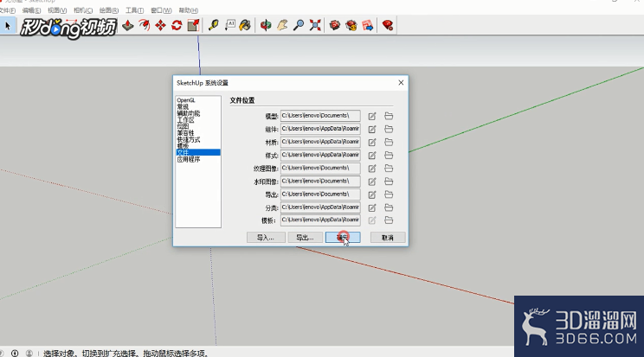
Task: Open the Extension Manager ruby icon
Action: (387, 25)
